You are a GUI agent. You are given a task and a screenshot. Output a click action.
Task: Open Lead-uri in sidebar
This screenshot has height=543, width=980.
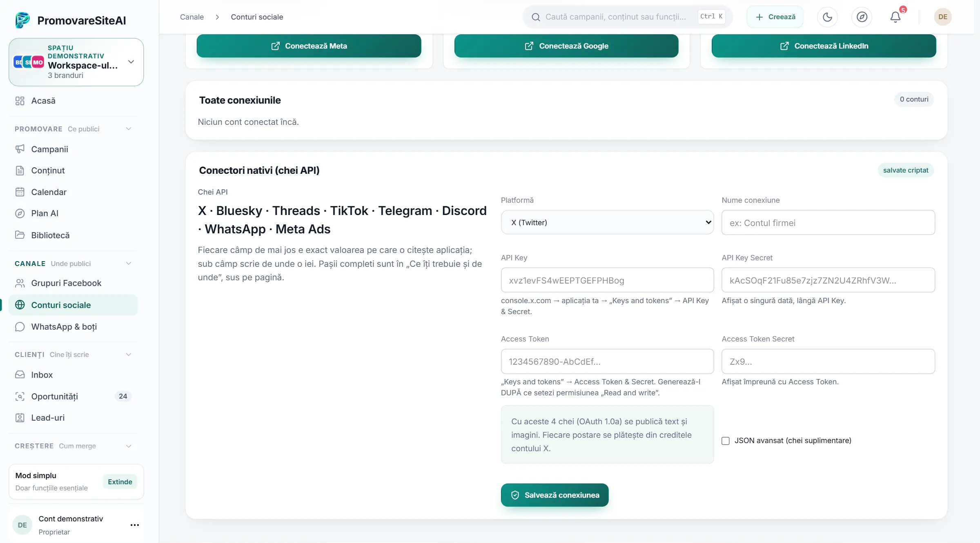[x=73, y=418]
